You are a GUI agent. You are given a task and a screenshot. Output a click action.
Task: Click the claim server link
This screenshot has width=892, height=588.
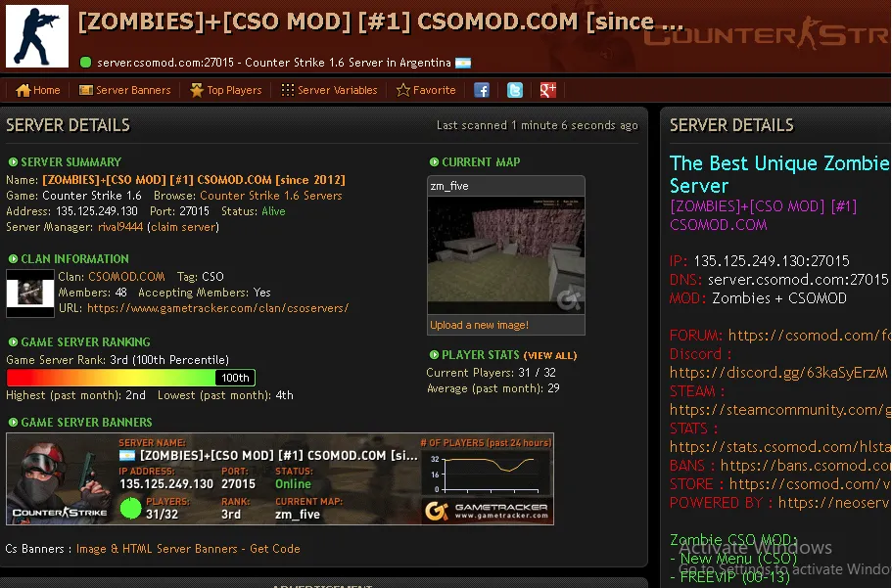tap(183, 227)
